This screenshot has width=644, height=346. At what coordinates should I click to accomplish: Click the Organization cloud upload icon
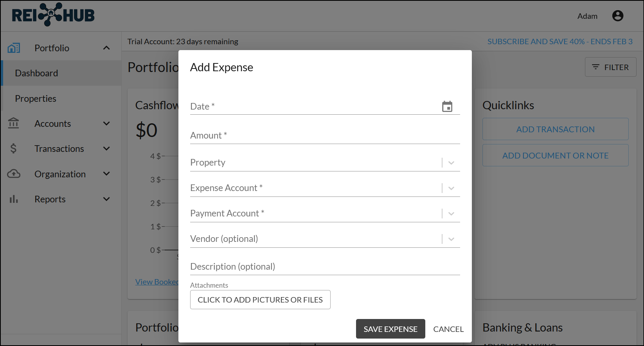click(14, 174)
